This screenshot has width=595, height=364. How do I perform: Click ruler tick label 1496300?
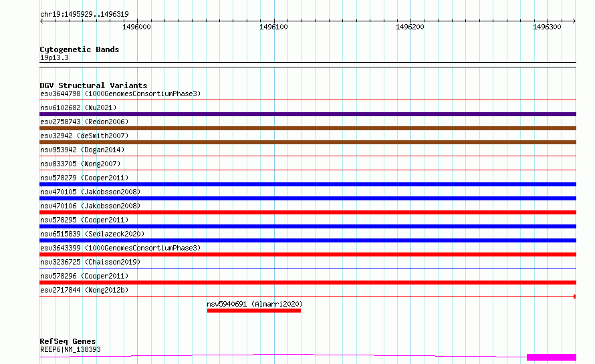point(547,27)
